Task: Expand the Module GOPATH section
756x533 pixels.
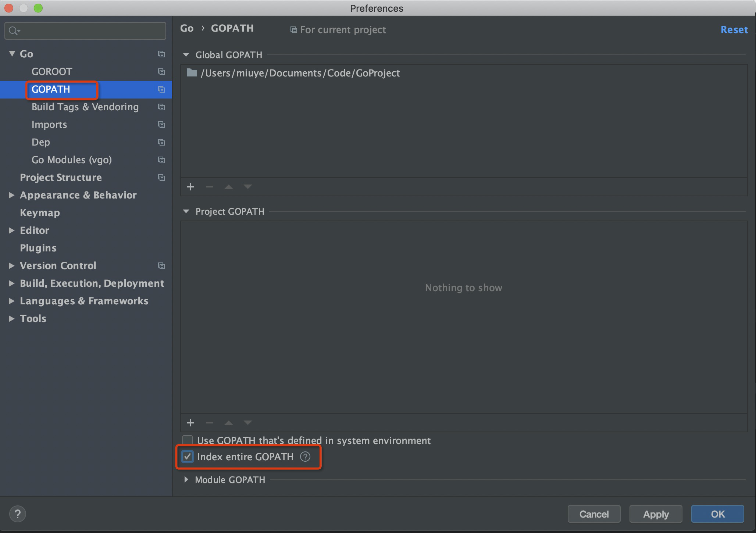Action: (x=186, y=480)
